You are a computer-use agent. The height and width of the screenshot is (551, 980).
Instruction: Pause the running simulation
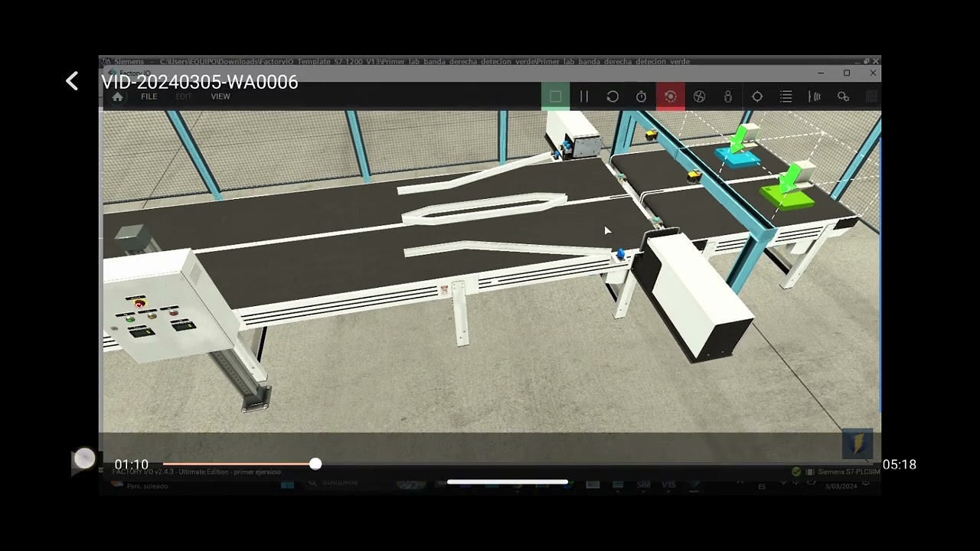(x=584, y=96)
